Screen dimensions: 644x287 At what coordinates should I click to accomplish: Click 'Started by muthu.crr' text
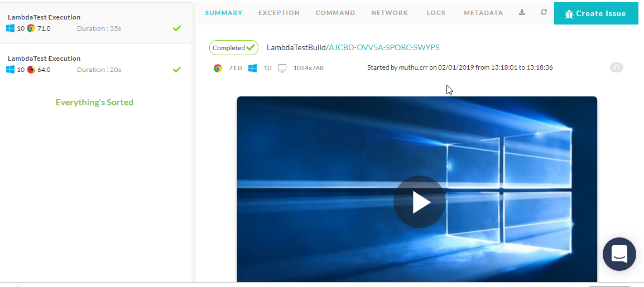397,67
